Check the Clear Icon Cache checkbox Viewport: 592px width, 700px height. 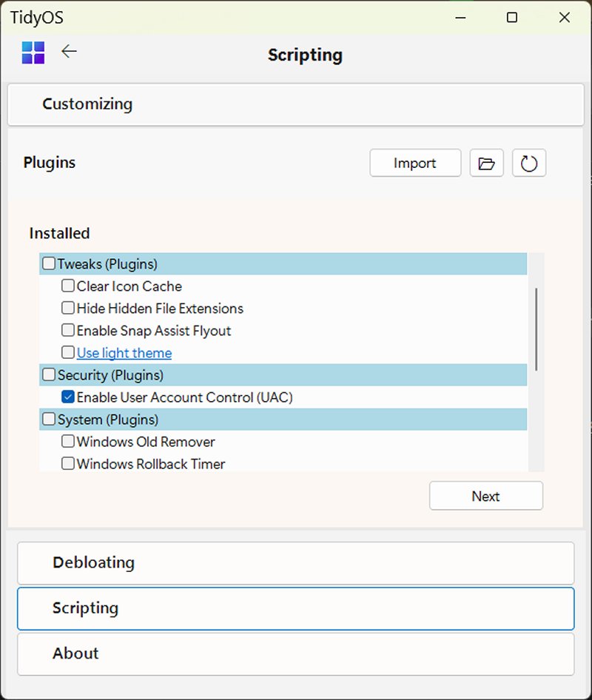tap(68, 286)
